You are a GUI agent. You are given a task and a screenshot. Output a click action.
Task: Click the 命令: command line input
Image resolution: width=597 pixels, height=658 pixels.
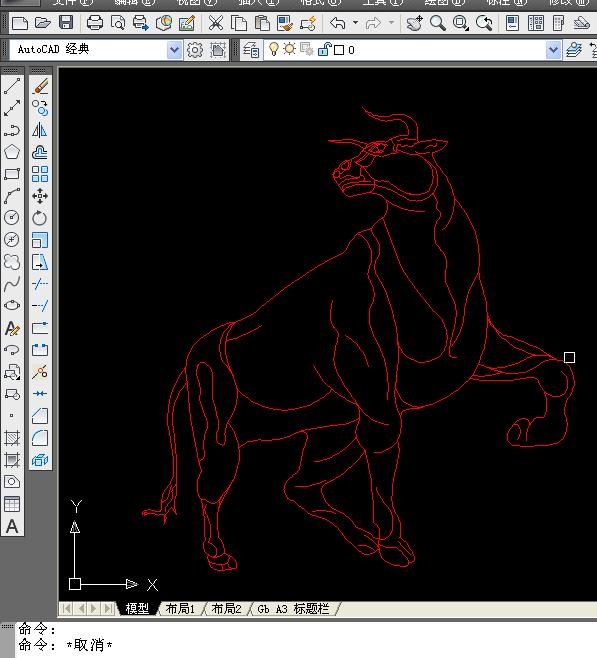click(x=306, y=645)
